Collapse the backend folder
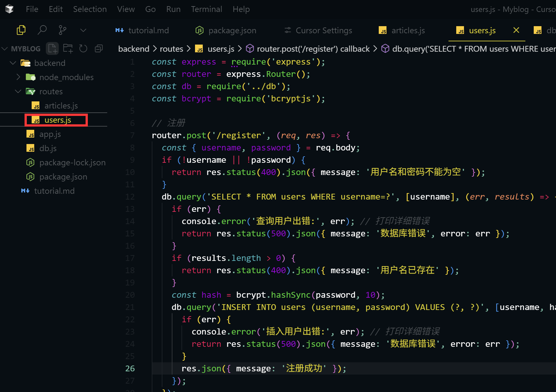The image size is (556, 392). click(13, 63)
